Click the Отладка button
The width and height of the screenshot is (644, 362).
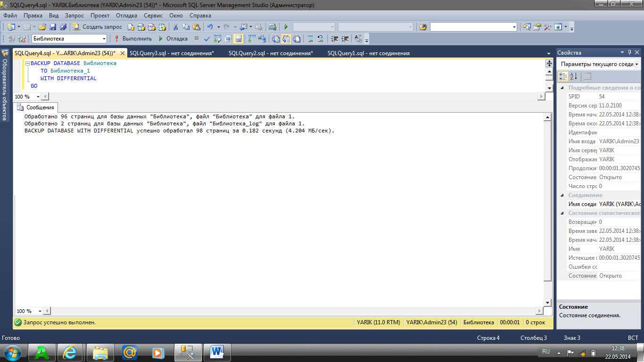(173, 39)
